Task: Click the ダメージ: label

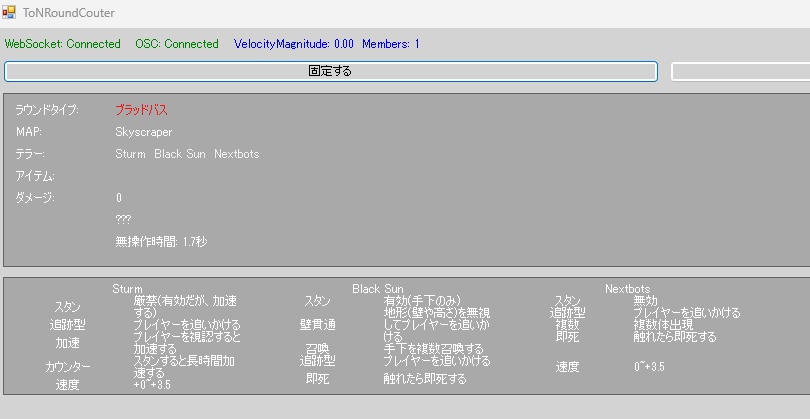Action: click(x=35, y=198)
